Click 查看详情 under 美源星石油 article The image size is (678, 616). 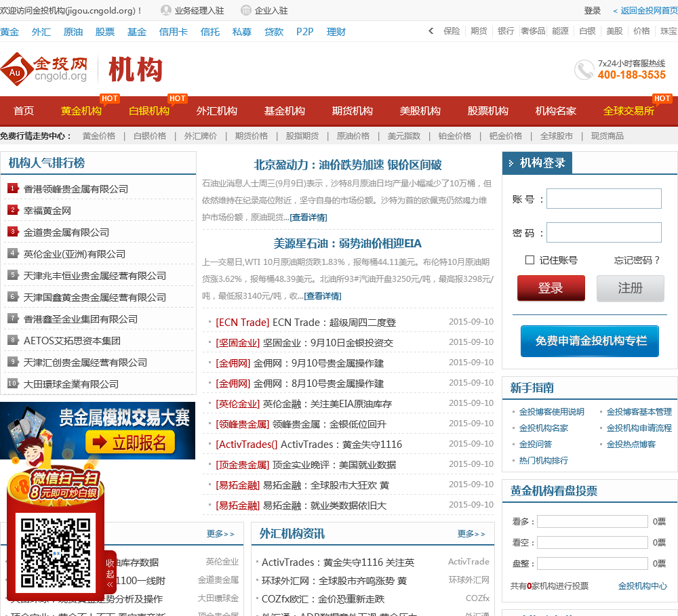pos(323,296)
